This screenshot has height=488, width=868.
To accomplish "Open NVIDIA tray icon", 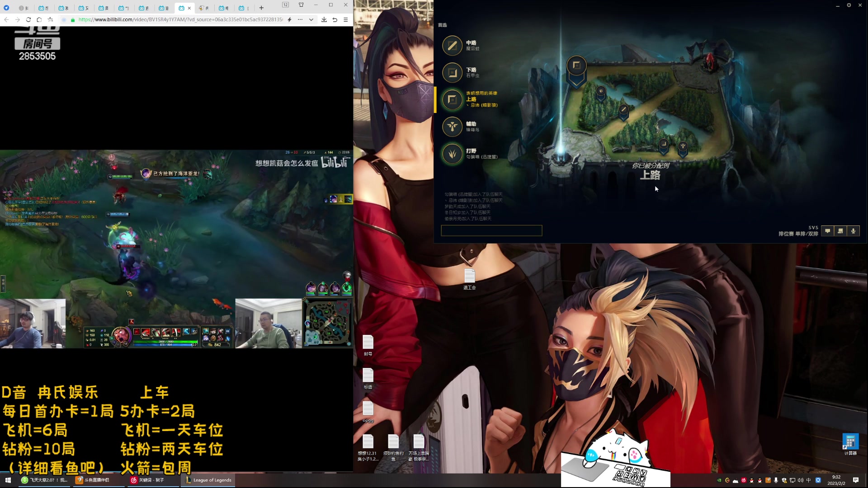I will tap(719, 480).
